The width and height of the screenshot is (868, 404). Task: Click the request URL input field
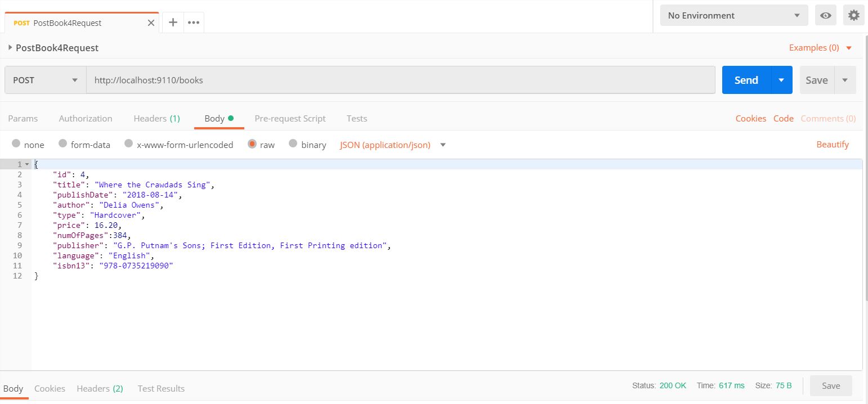(x=400, y=80)
